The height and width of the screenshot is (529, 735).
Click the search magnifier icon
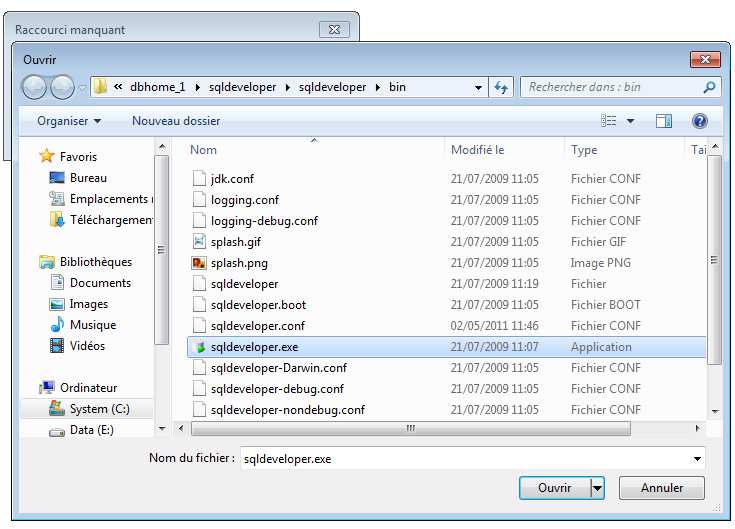(709, 87)
